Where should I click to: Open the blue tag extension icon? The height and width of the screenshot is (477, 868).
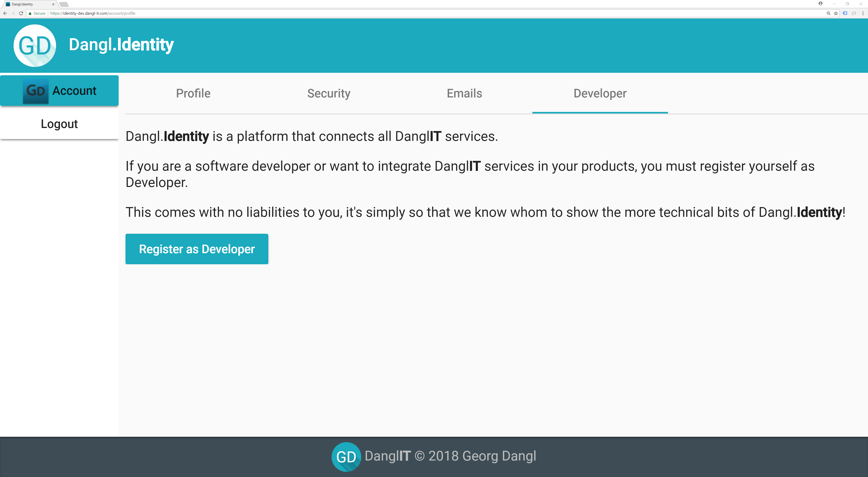[845, 13]
